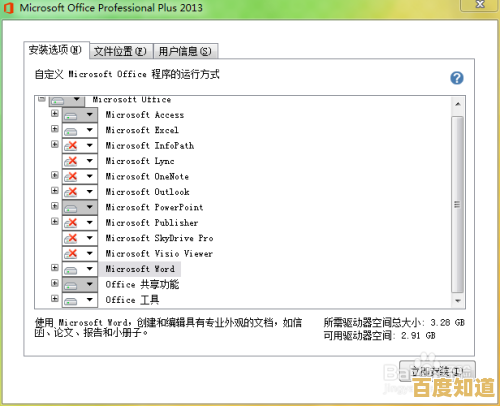Expand the Microsoft Publisher tree node
This screenshot has height=406, width=500.
point(55,221)
